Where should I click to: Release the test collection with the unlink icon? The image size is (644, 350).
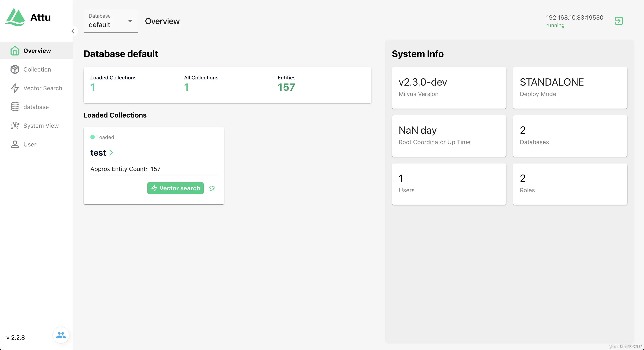coord(212,188)
